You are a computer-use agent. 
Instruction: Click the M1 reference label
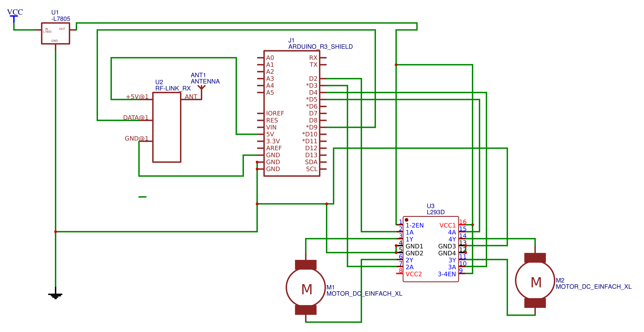[x=331, y=287]
